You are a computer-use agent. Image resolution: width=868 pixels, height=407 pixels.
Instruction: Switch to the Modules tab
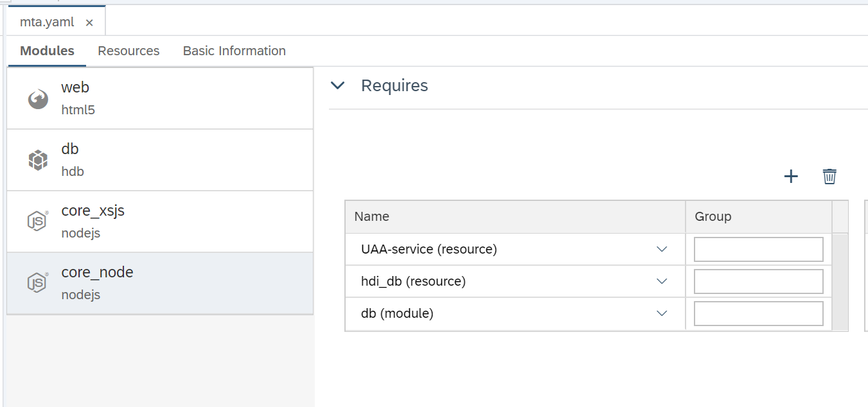pyautogui.click(x=47, y=51)
